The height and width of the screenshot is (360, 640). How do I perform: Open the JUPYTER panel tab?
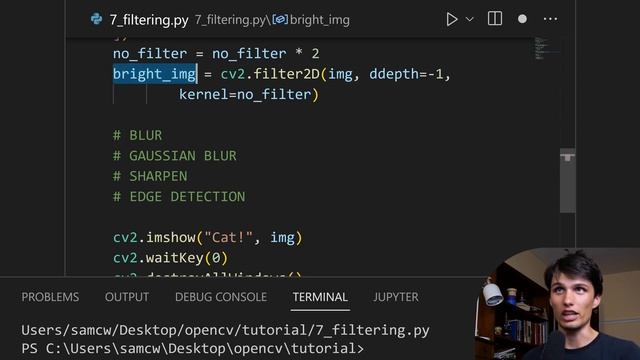396,297
